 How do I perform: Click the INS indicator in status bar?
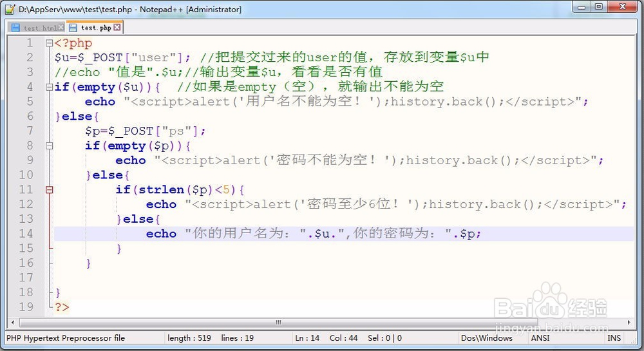point(614,338)
